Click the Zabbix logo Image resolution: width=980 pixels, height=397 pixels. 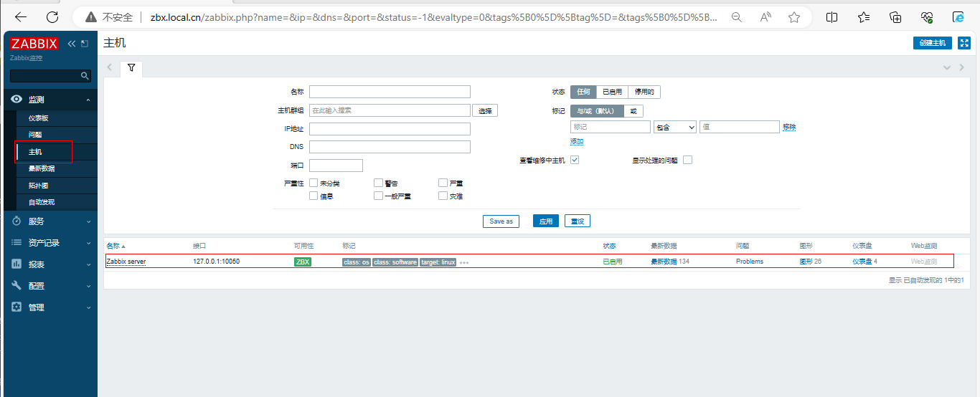pyautogui.click(x=34, y=44)
